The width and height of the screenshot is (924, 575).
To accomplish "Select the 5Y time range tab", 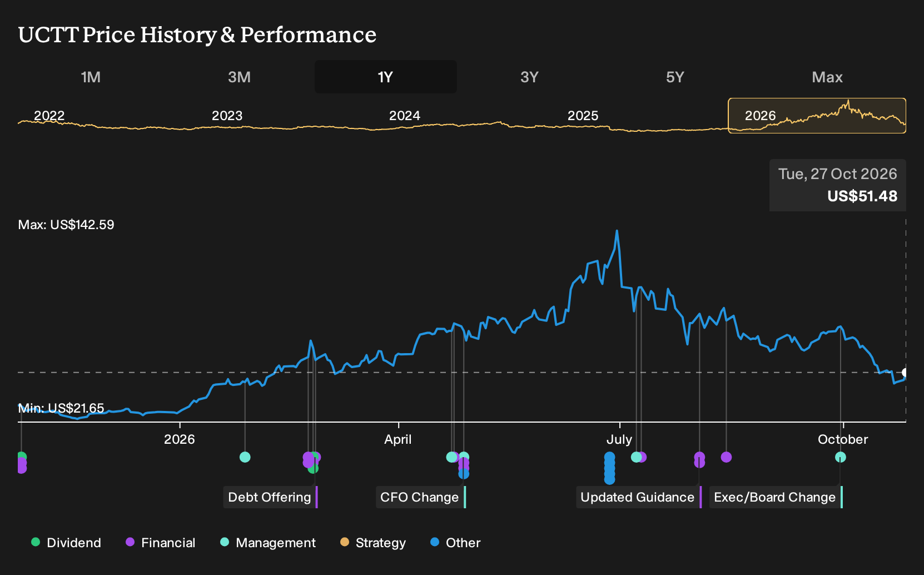I will [x=675, y=77].
